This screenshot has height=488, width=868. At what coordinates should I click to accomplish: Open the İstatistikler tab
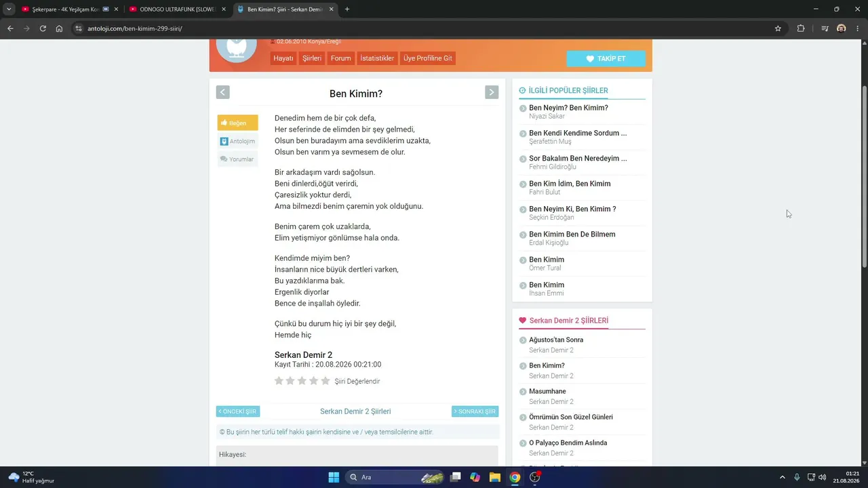[x=377, y=58]
